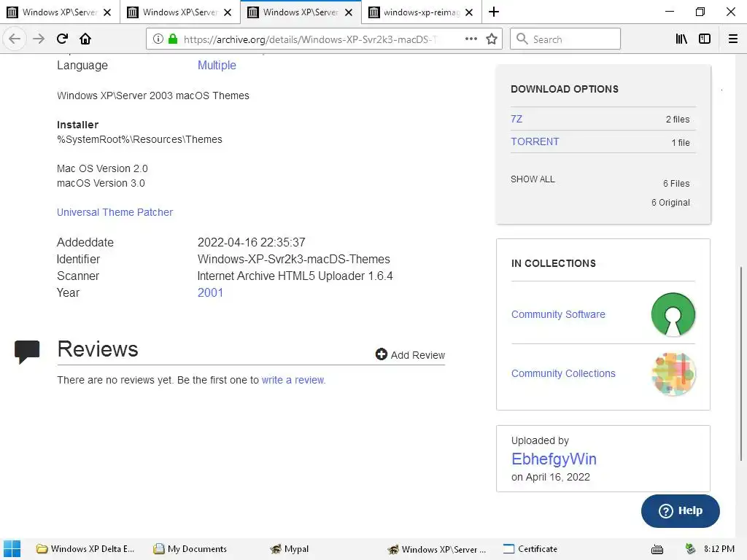Download the TORRENT file option
This screenshot has height=560, width=747.
535,142
